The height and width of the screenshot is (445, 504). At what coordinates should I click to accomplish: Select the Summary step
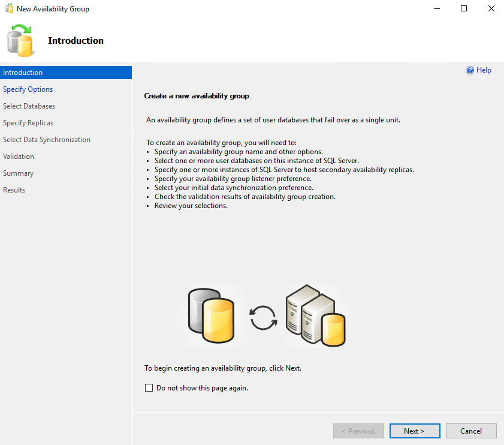click(x=19, y=173)
